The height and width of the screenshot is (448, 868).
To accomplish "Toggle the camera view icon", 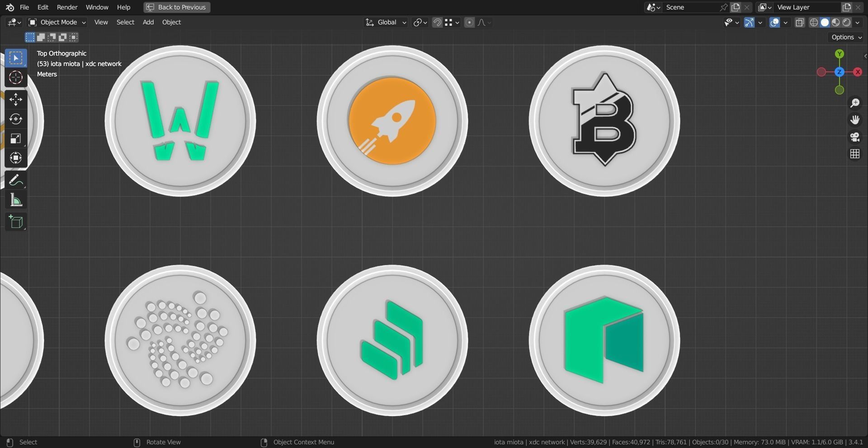I will tap(854, 137).
